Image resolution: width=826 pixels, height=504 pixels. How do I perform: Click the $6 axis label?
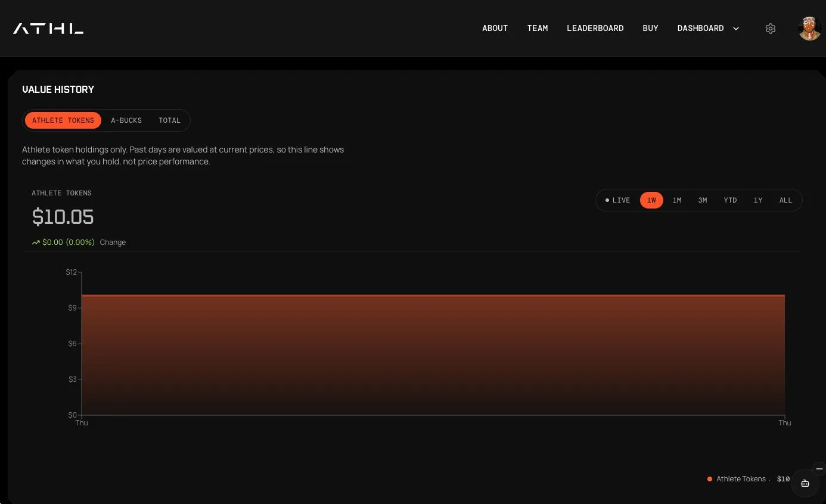pyautogui.click(x=73, y=343)
